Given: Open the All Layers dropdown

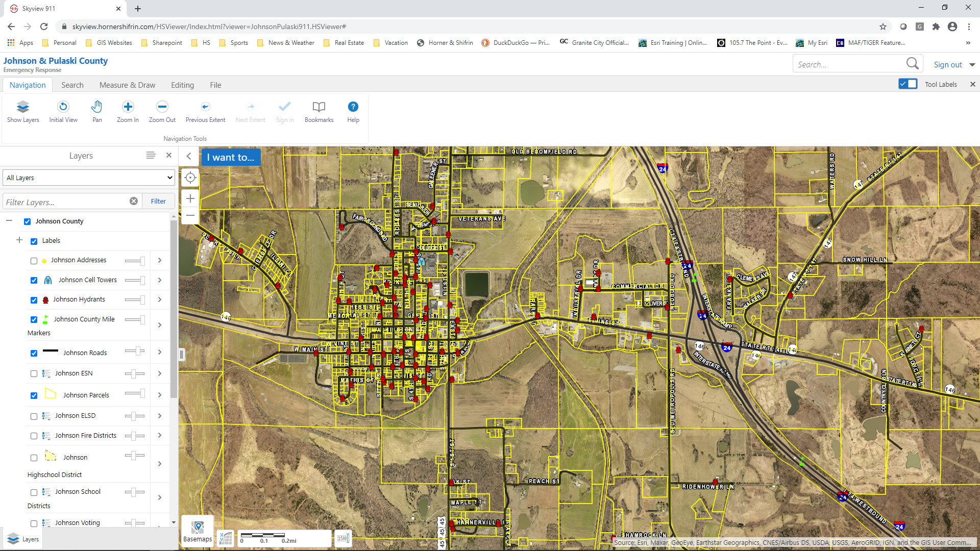Looking at the screenshot, I should (x=89, y=178).
